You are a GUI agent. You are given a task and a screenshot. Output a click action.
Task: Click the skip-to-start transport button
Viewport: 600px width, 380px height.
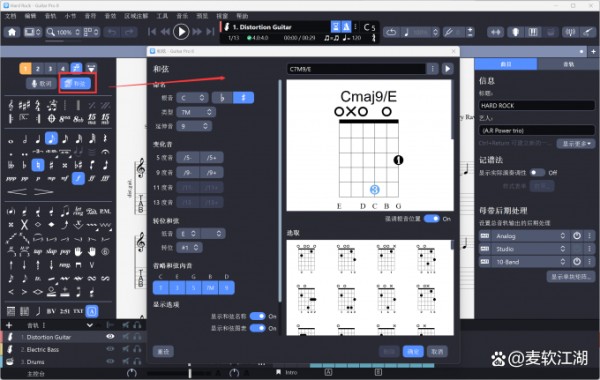[x=152, y=32]
